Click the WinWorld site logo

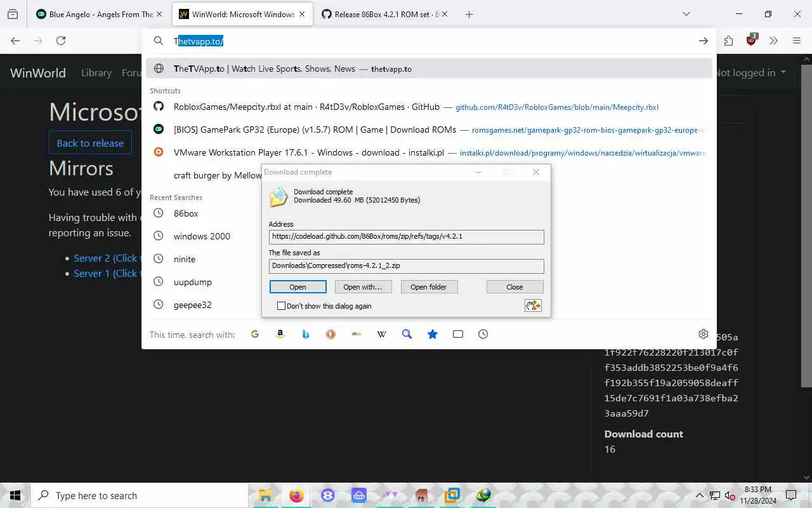38,72
